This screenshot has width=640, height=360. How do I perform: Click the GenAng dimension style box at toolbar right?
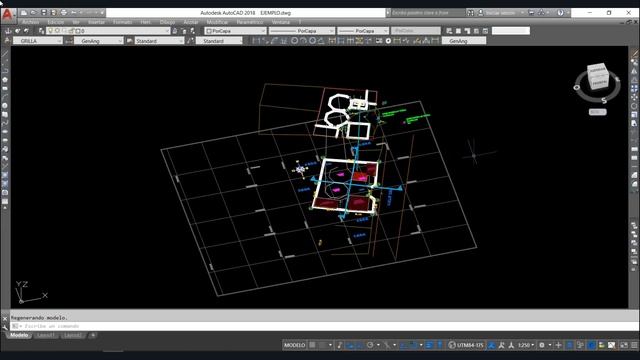464,41
